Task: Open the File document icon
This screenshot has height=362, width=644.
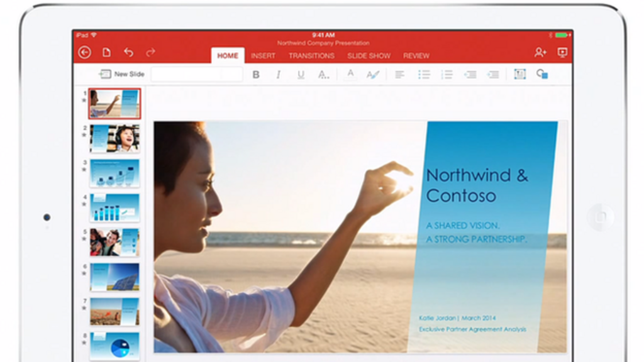Action: pos(107,52)
